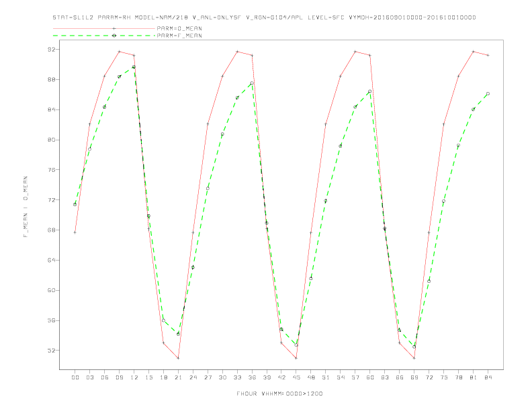Click x-axis tick label 66
This screenshot has width=532, height=411.
400,377
